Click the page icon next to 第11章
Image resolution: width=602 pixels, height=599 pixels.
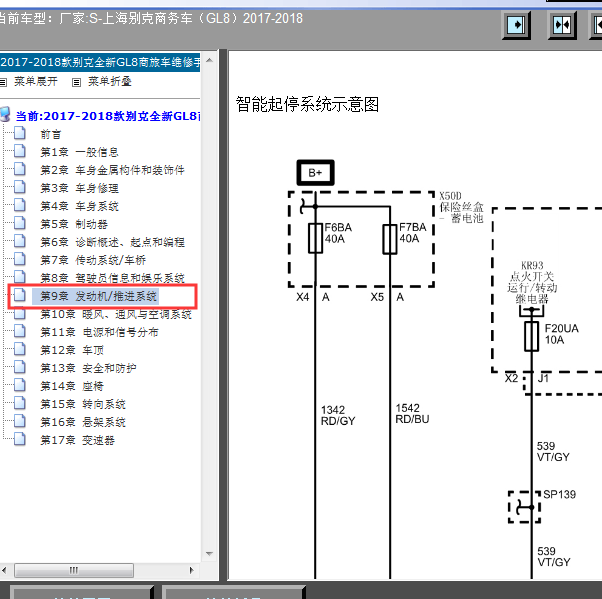(x=20, y=331)
